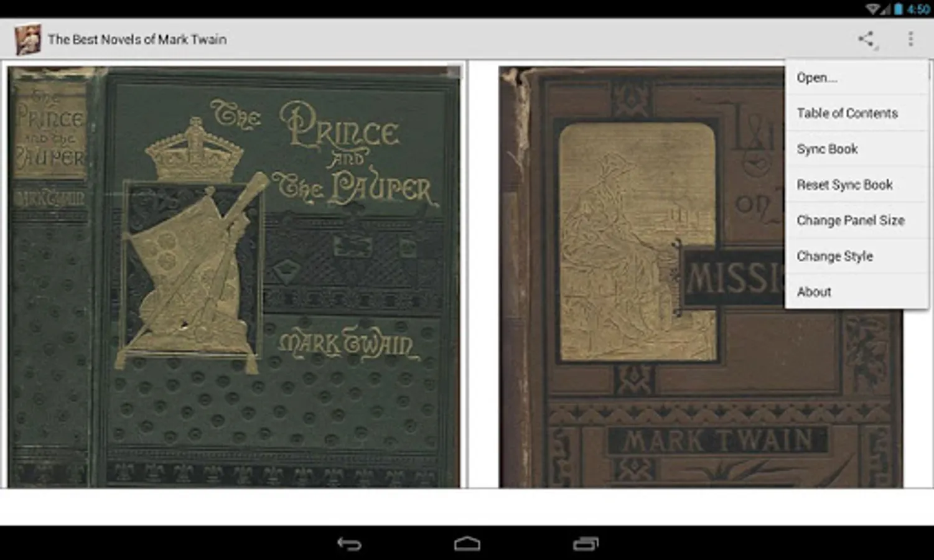Select the 'Open...' menu entry

(x=857, y=78)
